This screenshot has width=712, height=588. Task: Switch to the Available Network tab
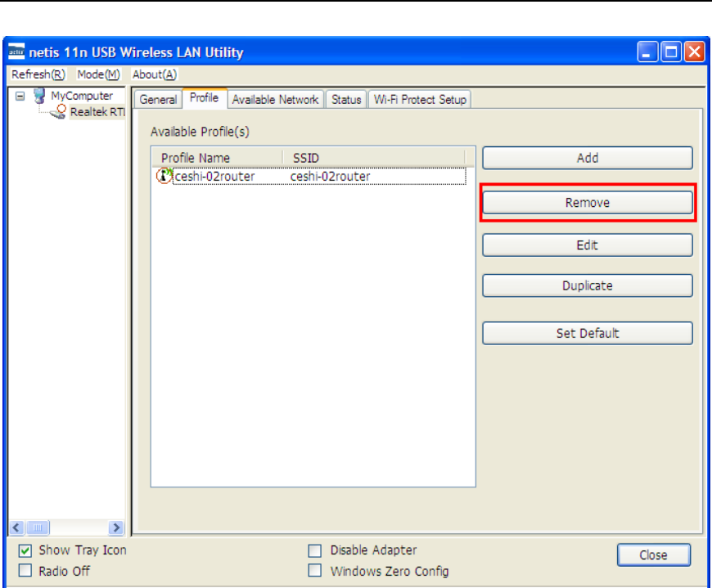coord(275,99)
